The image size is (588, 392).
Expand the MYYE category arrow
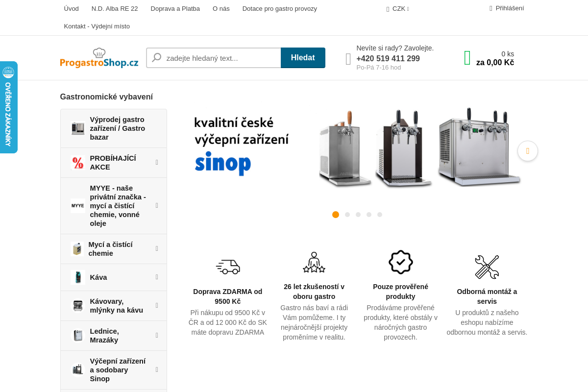coord(157,205)
